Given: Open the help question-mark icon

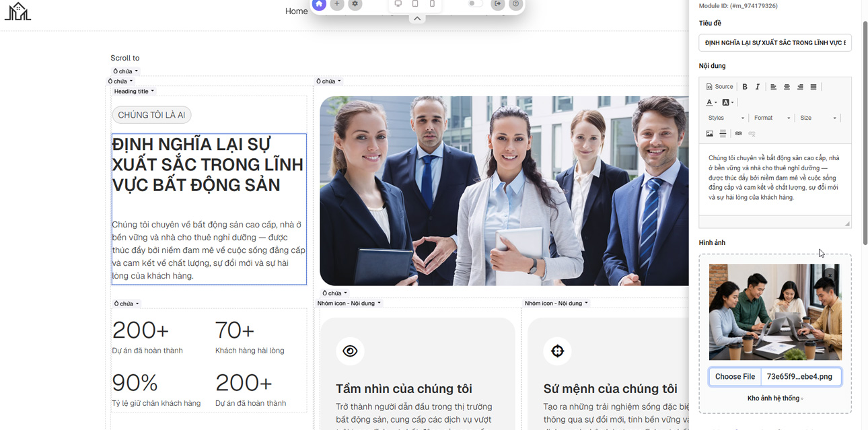Looking at the screenshot, I should [515, 4].
